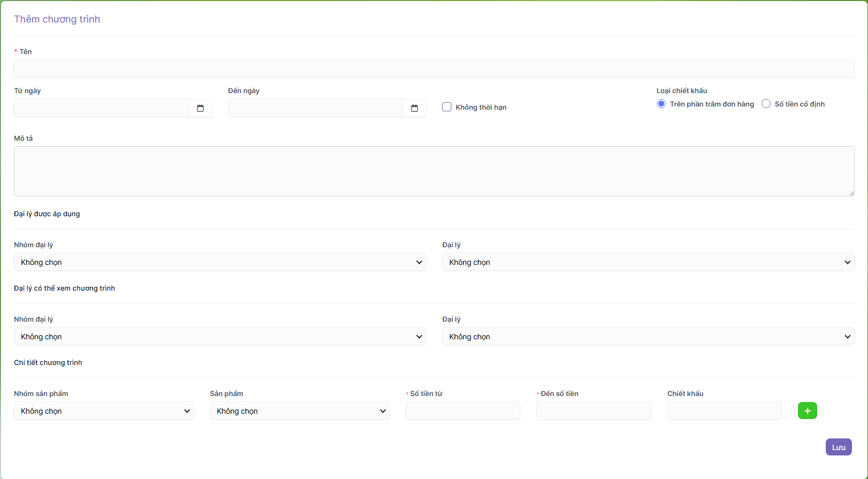The width and height of the screenshot is (868, 479).
Task: Expand Nhóm đại lý dropdown under Đại lý có thể xem
Action: click(x=220, y=337)
